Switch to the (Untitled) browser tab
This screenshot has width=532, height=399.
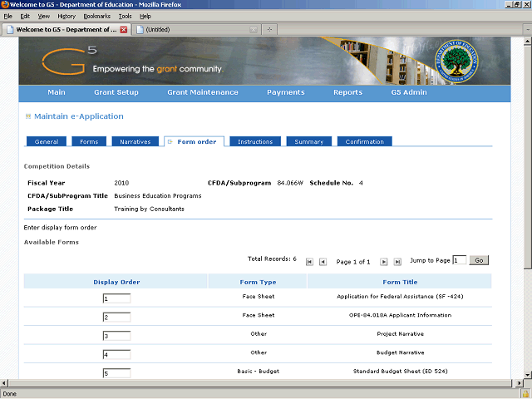coord(196,30)
